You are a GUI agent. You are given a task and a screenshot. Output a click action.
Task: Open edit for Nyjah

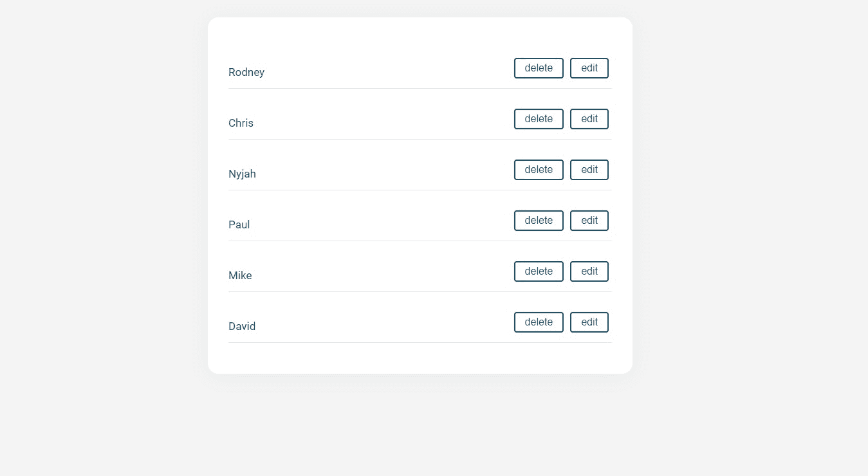click(x=589, y=170)
